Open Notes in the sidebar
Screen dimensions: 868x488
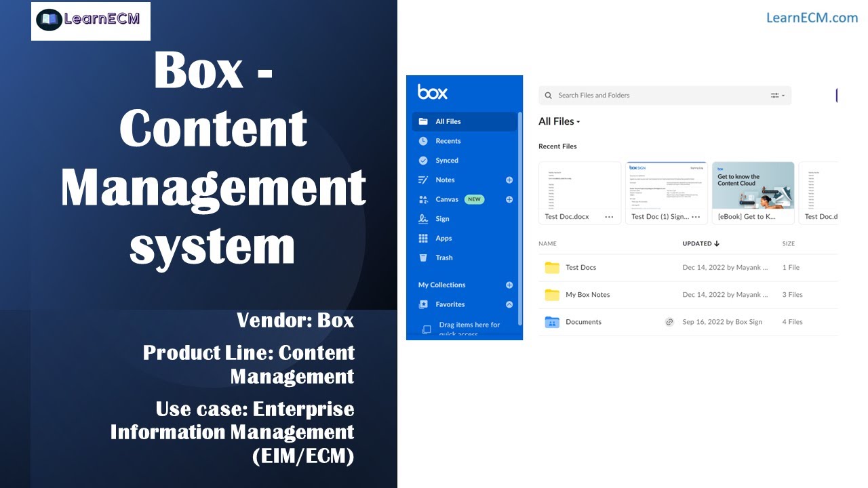[x=445, y=180]
